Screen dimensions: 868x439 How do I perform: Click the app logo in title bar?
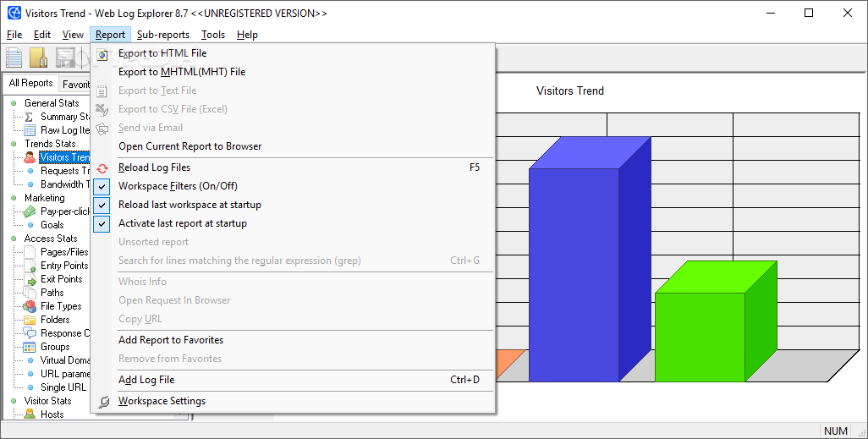[14, 13]
